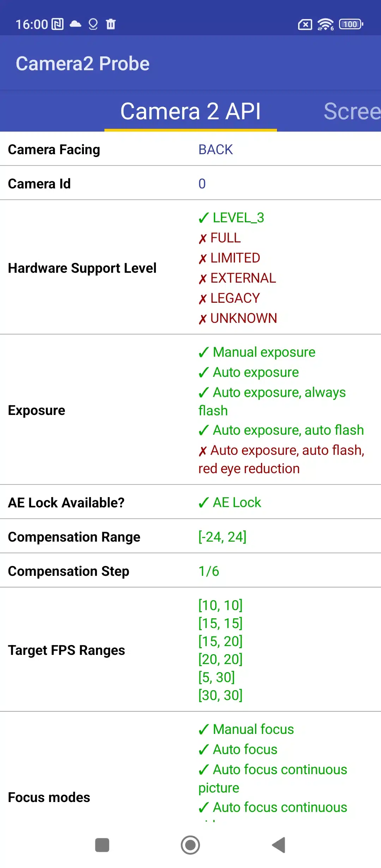Switch to the partially visible Screen tab
The image size is (381, 868).
[352, 111]
